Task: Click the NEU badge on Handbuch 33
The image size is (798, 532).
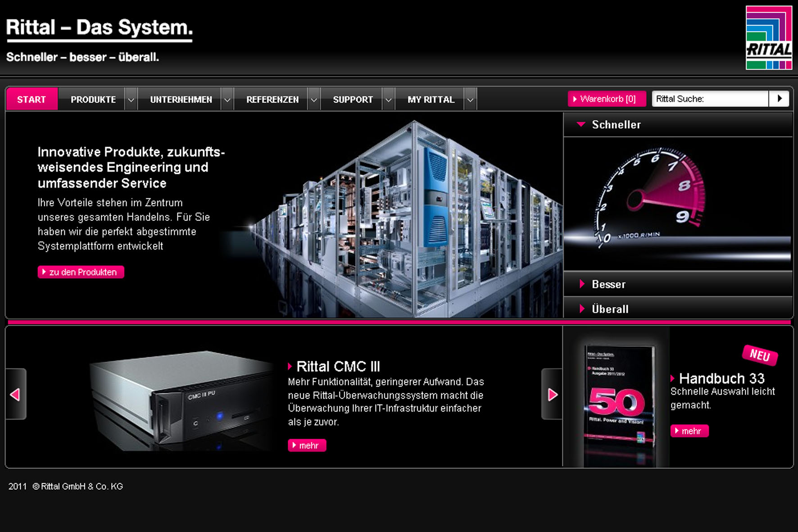Action: 760,355
